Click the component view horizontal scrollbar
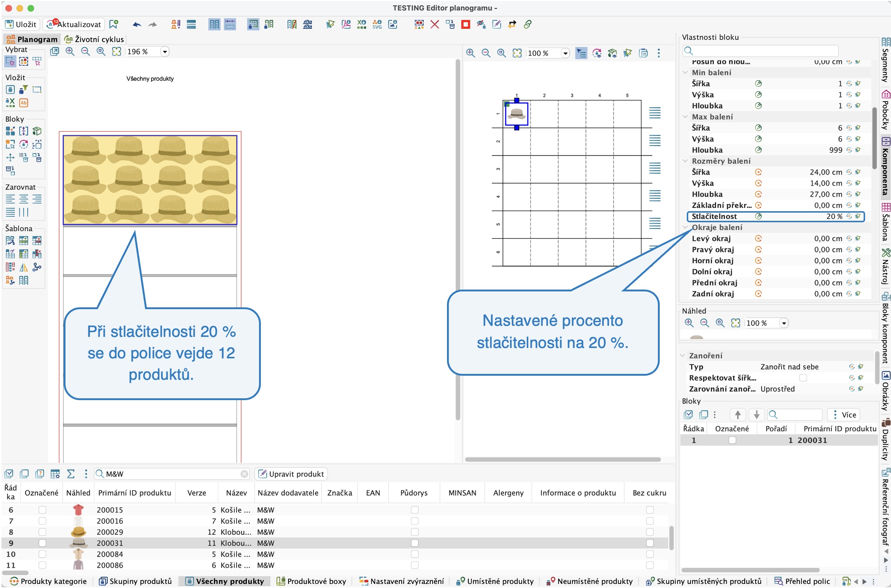Viewport: 891px width, 588px height. [563, 459]
